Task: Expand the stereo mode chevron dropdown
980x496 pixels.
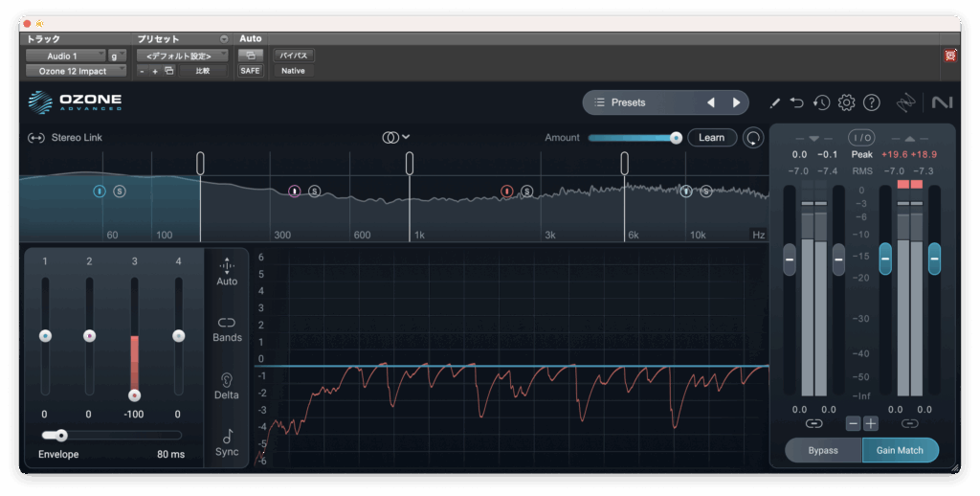Action: [406, 137]
